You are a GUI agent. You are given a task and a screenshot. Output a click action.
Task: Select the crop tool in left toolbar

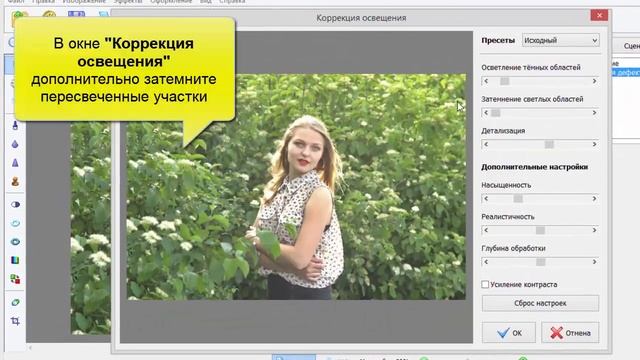tap(15, 321)
